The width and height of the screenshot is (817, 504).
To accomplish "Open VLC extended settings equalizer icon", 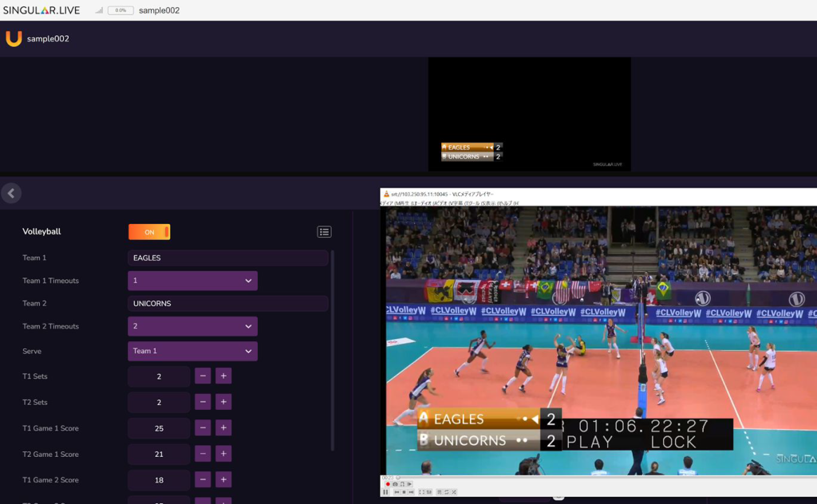I will pos(430,492).
